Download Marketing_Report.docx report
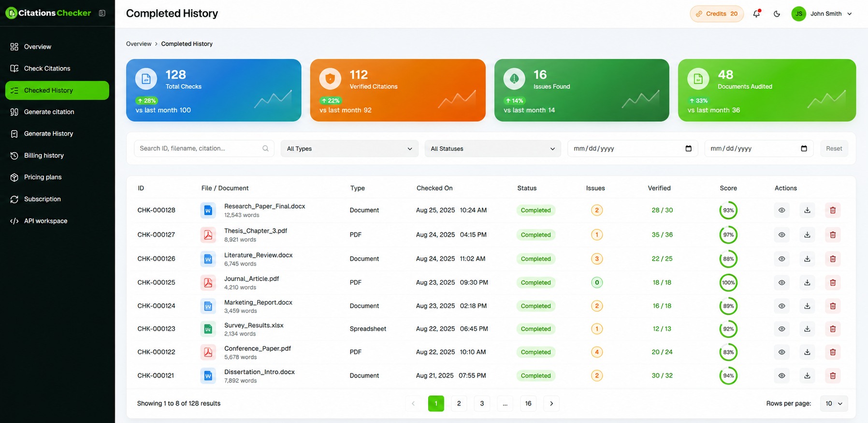The height and width of the screenshot is (423, 868). [807, 306]
